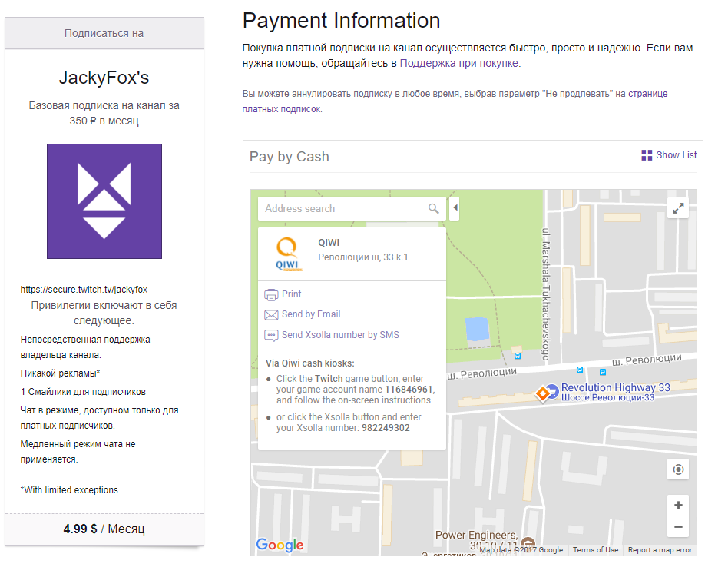
Task: Toggle fullscreen map view
Action: pos(678,208)
